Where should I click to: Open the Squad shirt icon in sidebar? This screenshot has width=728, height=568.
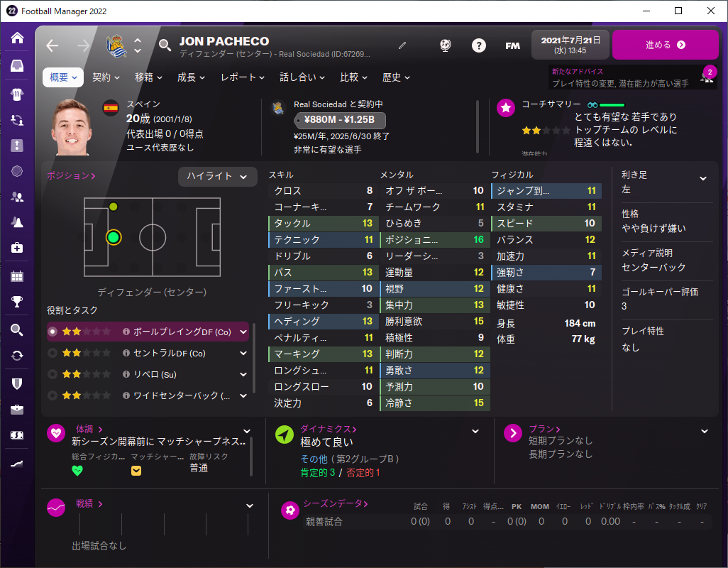(x=17, y=94)
